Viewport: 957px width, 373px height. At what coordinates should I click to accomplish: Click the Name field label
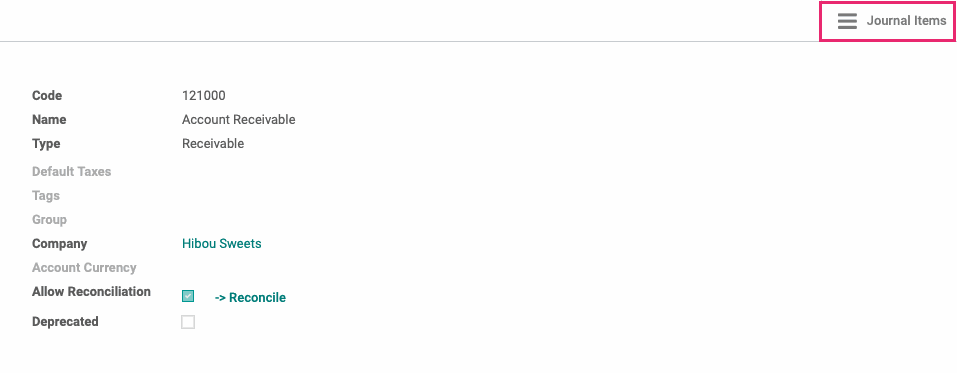[x=49, y=120]
